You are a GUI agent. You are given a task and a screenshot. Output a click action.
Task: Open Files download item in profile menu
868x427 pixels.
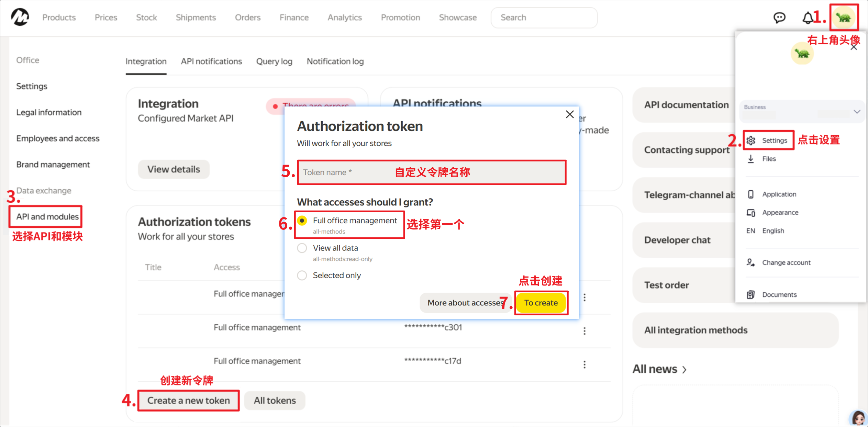click(768, 159)
